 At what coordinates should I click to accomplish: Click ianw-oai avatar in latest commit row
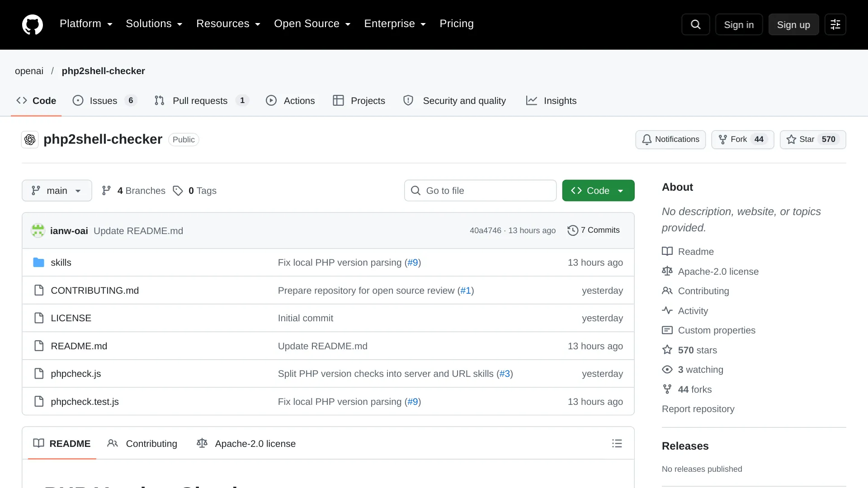38,230
